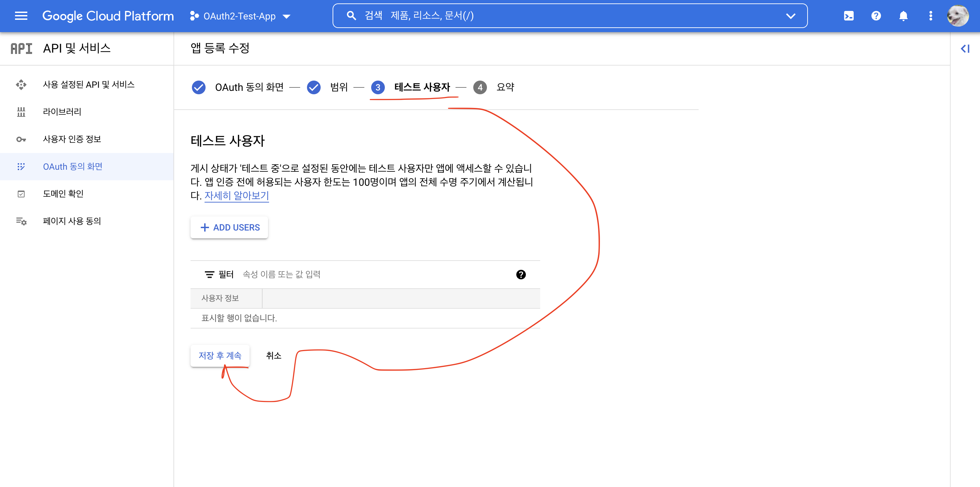Activate Cloud Shell terminal icon

coord(849,16)
